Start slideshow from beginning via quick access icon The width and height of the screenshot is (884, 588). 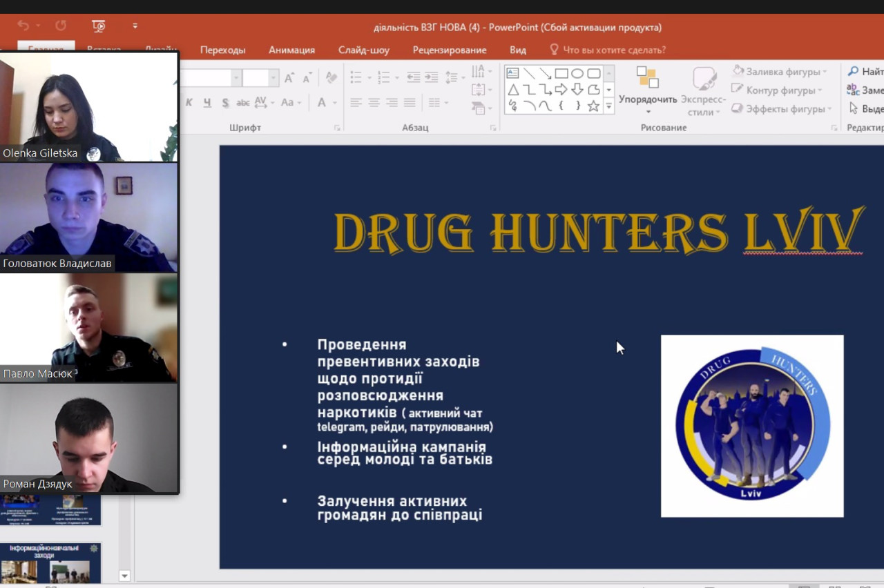pos(99,26)
